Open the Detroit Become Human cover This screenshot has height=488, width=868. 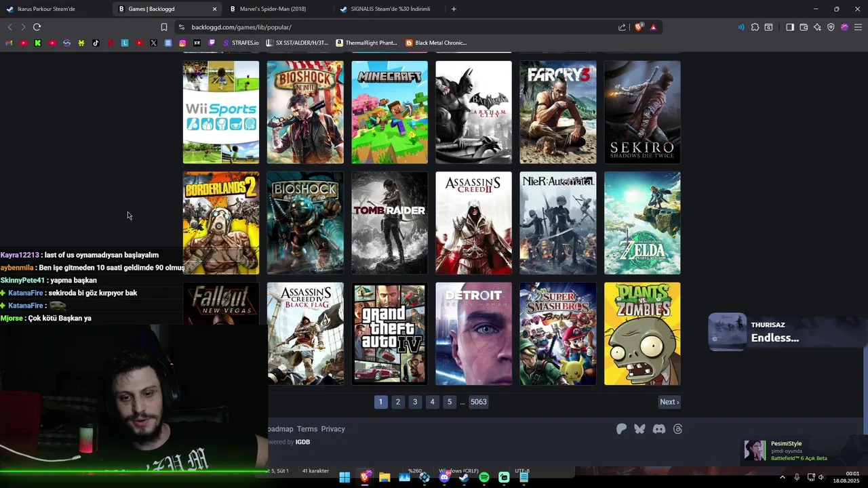[474, 334]
